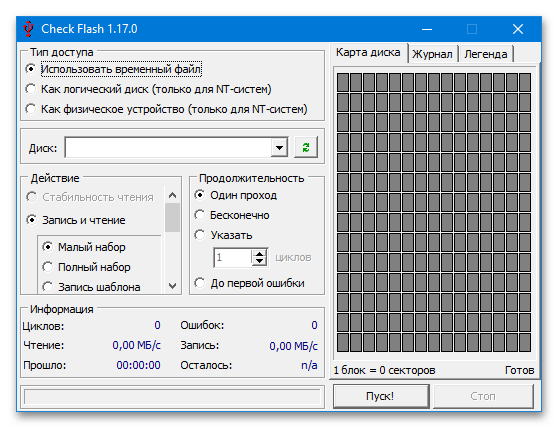Image resolution: width=558 pixels, height=428 pixels.
Task: Switch to 'Легенда' tab
Action: click(486, 54)
